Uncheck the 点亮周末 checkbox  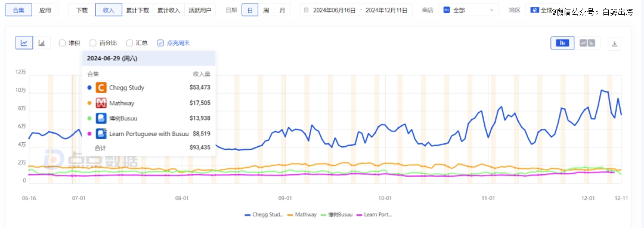[x=160, y=43]
